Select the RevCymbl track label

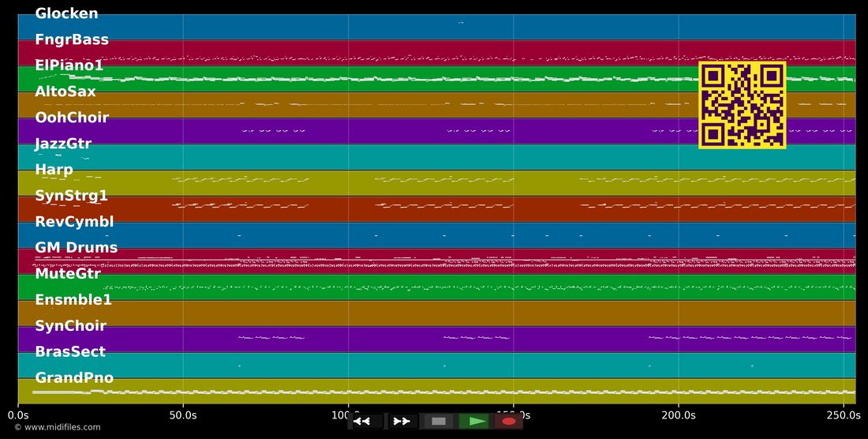(x=74, y=221)
